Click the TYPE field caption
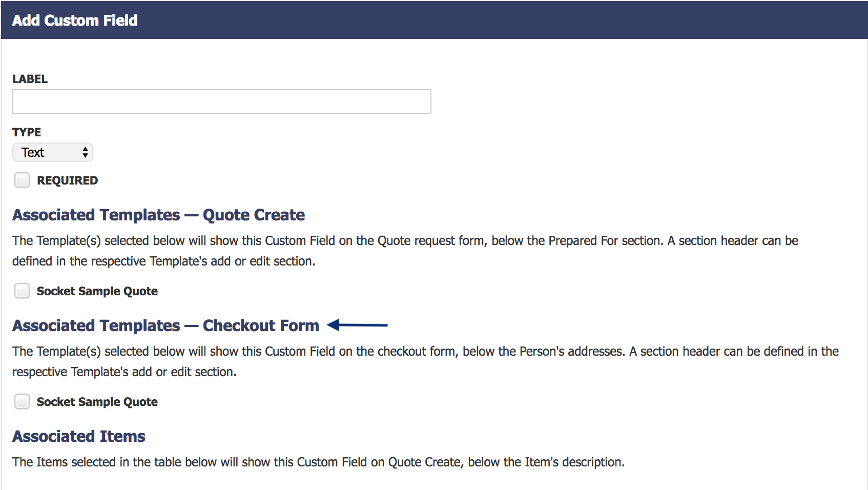The image size is (868, 490). point(26,132)
